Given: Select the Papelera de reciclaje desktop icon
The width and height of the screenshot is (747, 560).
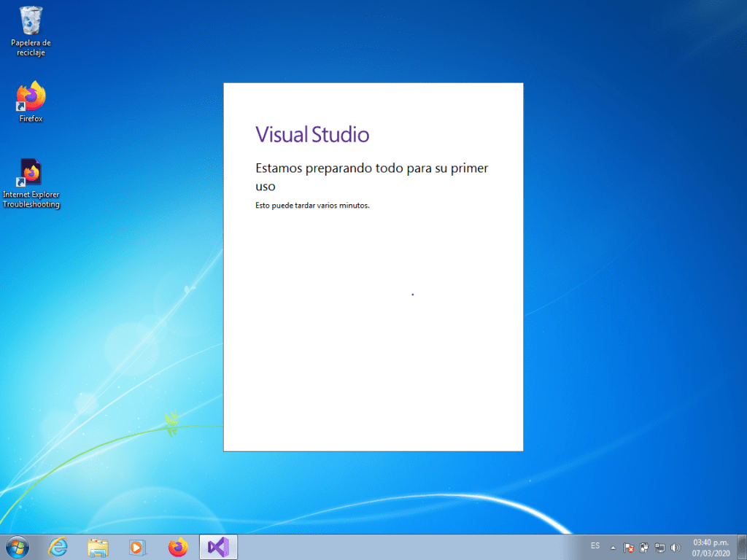Looking at the screenshot, I should tap(31, 30).
